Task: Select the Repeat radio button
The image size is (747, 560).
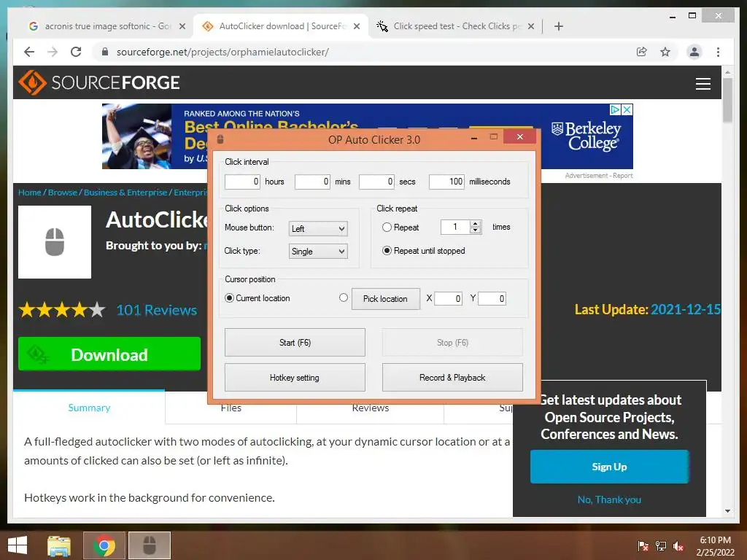Action: click(x=387, y=227)
